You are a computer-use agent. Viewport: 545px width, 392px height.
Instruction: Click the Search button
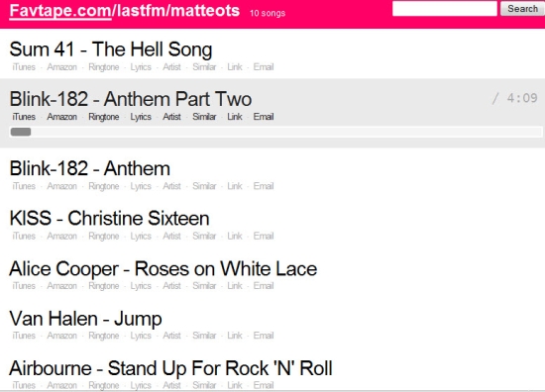(522, 8)
